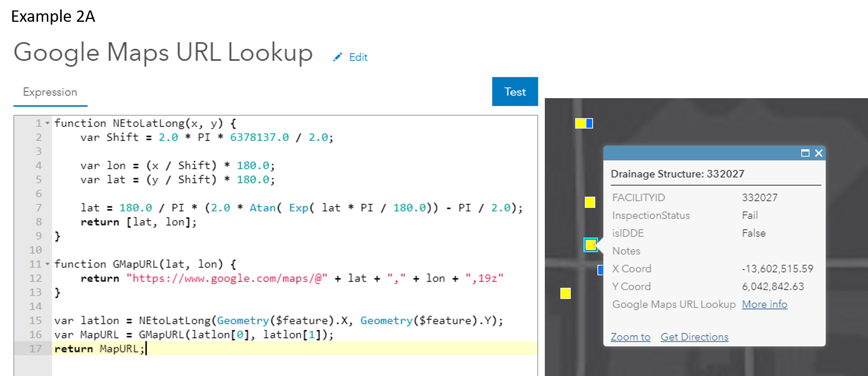
Task: Click the X Coord value -13,602,515.59
Action: [x=777, y=269]
